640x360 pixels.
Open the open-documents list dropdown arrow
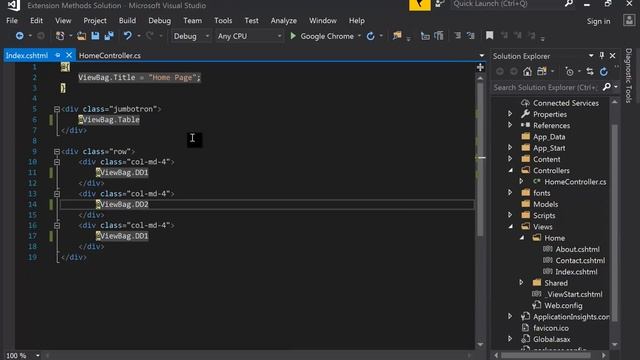pyautogui.click(x=482, y=56)
